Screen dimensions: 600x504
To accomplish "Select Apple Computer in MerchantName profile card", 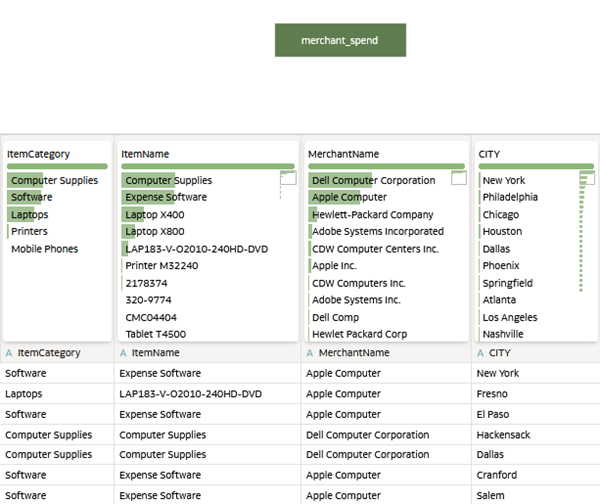I will click(349, 197).
